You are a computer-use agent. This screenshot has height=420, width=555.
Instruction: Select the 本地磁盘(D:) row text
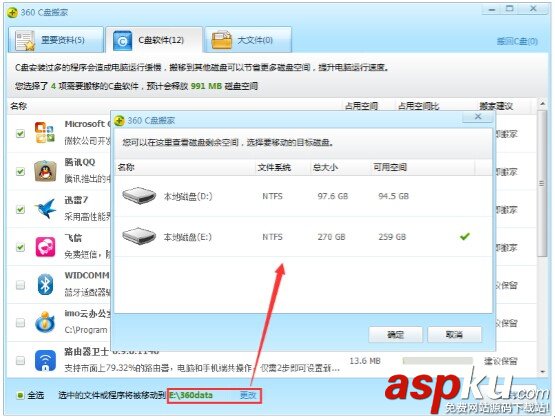tap(188, 196)
